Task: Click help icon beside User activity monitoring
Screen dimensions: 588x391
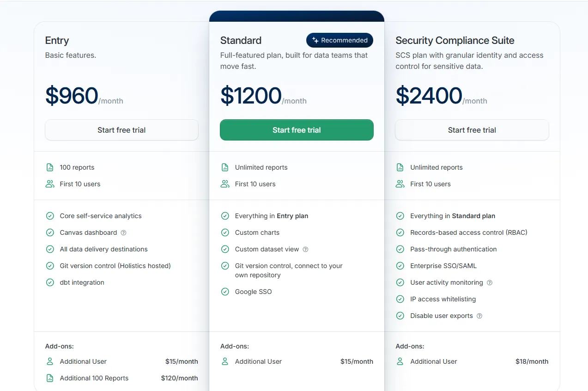Action: point(490,283)
